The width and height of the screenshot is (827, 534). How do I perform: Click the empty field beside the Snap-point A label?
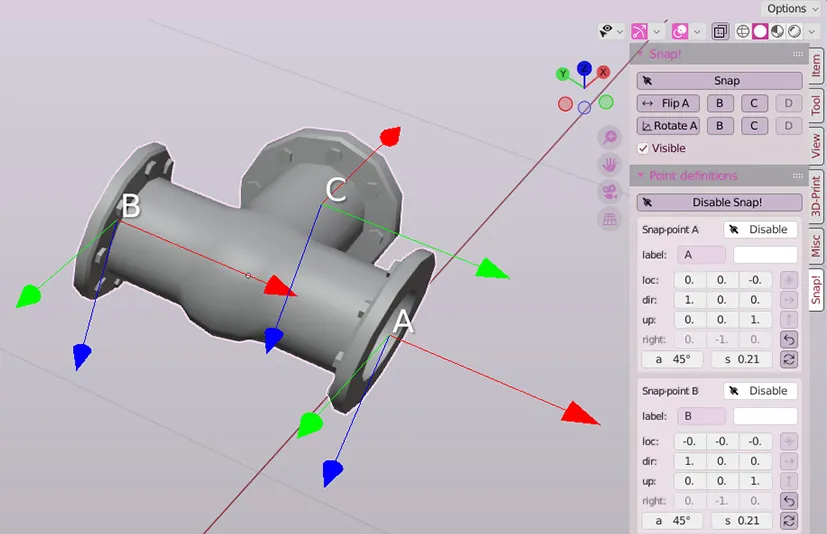[765, 255]
